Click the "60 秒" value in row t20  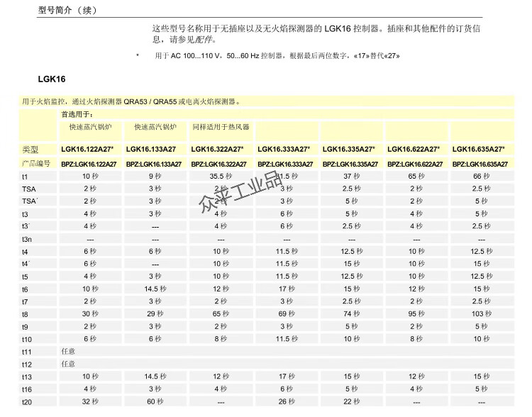click(155, 402)
